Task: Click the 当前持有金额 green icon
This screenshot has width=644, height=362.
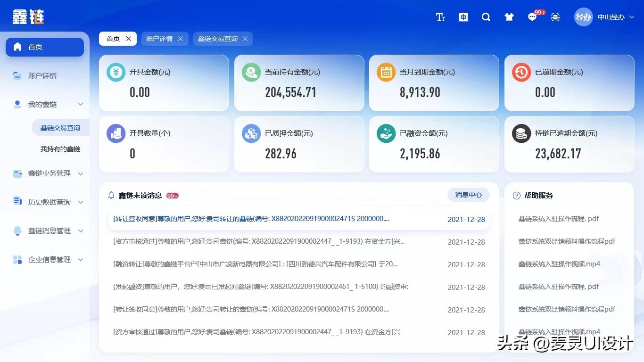Action: [251, 72]
